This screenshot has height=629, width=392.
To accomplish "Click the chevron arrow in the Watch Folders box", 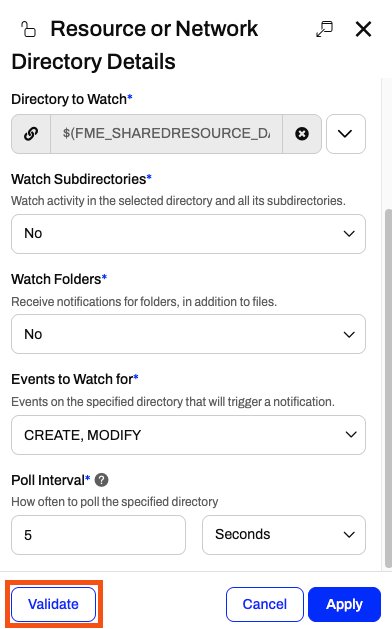I will coord(349,335).
